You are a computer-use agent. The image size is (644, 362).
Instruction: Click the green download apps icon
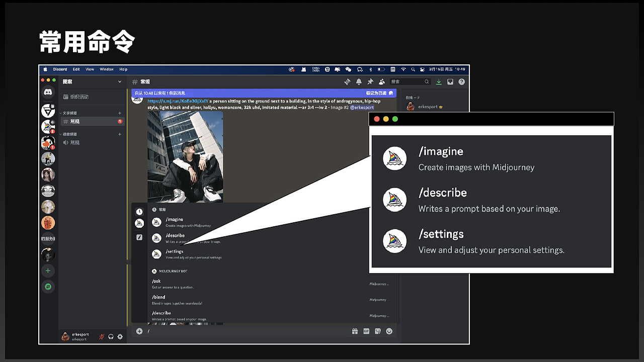pyautogui.click(x=439, y=81)
